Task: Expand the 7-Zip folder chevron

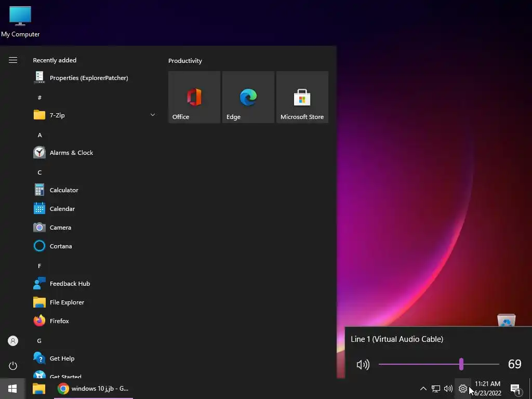Action: (153, 115)
